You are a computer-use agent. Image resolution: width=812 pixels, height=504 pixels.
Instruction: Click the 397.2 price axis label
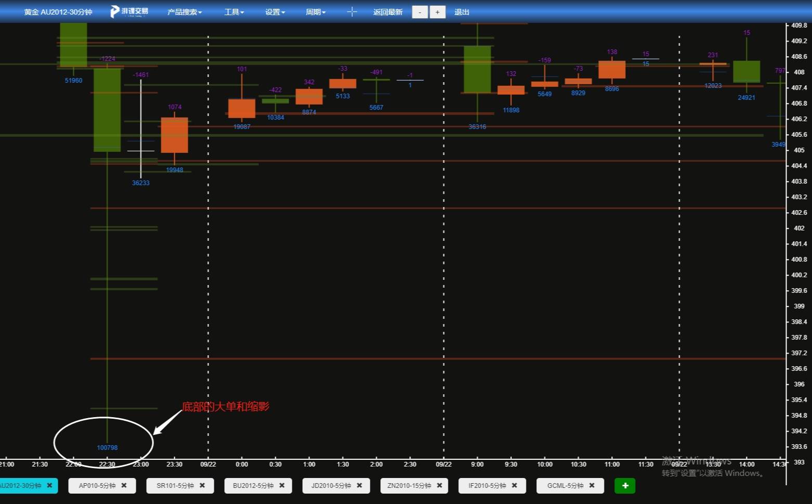click(799, 353)
